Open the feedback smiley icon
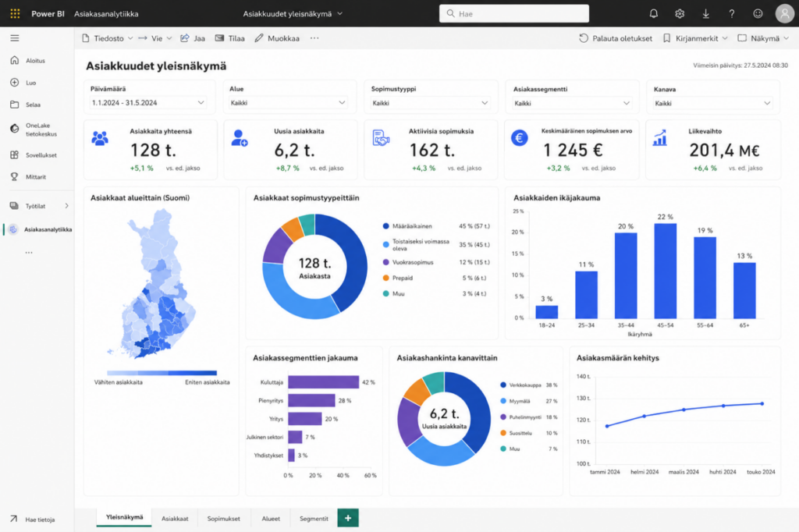 (x=758, y=14)
